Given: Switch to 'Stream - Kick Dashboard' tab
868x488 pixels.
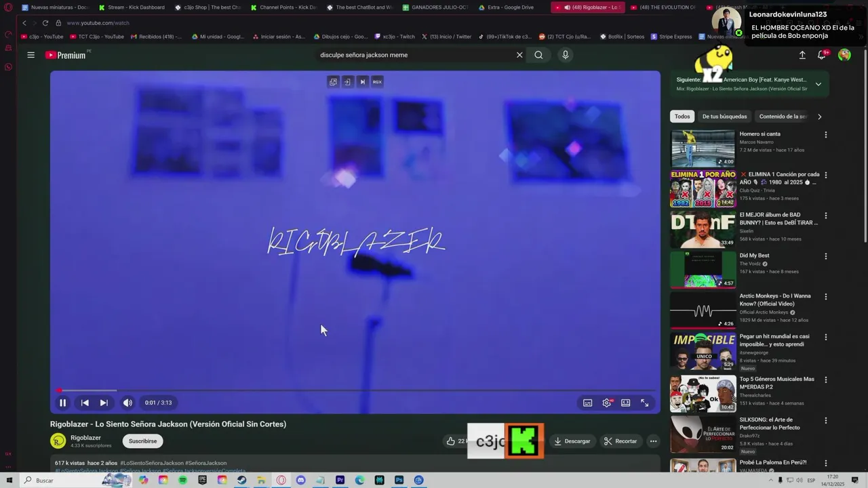Looking at the screenshot, I should (132, 7).
